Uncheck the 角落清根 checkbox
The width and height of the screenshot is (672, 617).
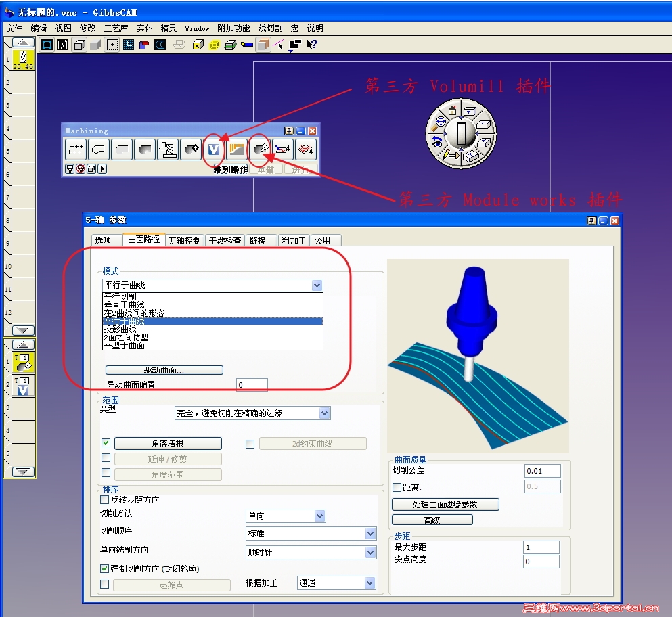coord(106,443)
